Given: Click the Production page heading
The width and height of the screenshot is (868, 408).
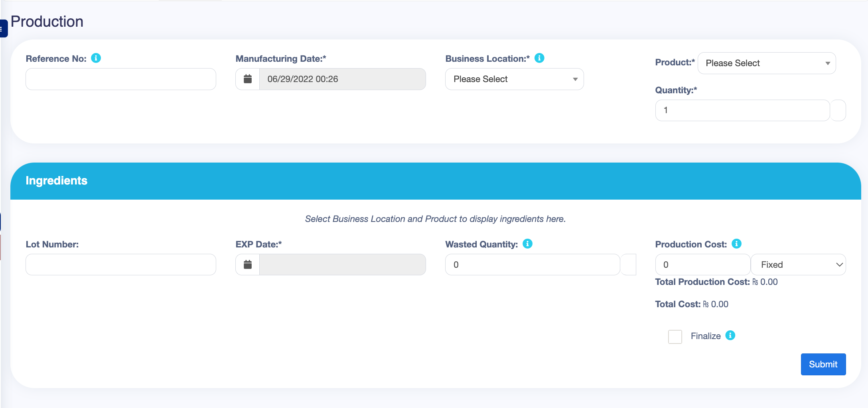Looking at the screenshot, I should pyautogui.click(x=47, y=21).
